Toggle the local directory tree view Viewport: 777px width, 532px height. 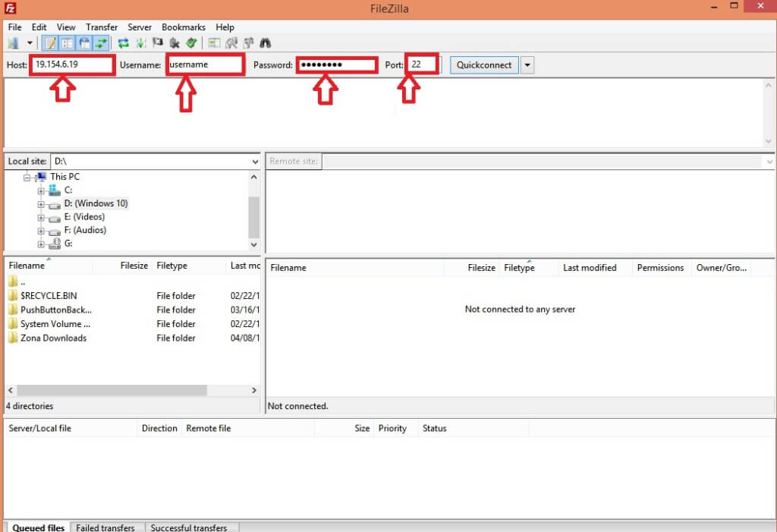coord(67,43)
